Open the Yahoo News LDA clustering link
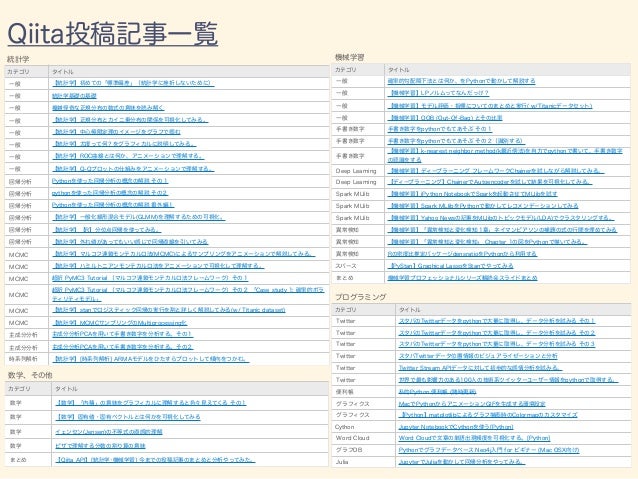Viewport: 638px width, 479px height. point(501,218)
